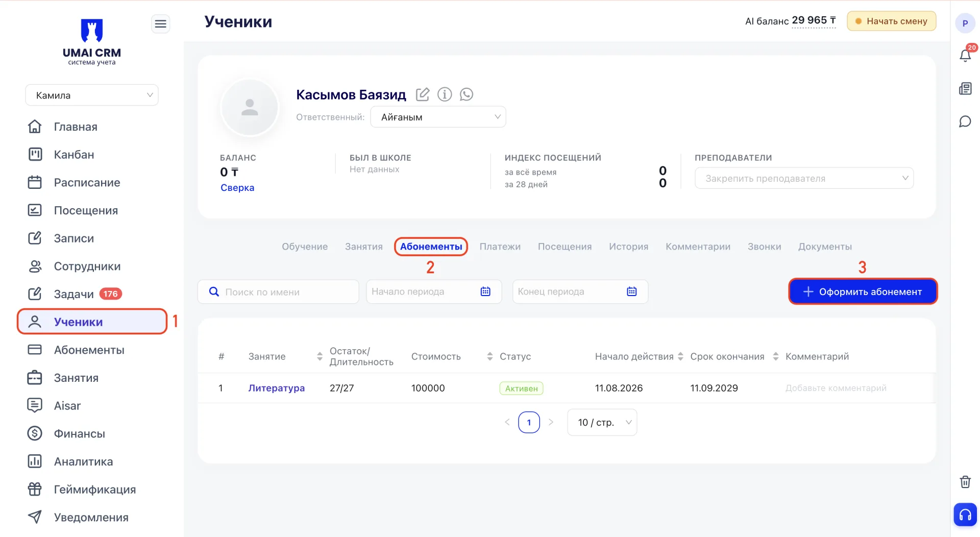Open Сотрудники in sidebar
The height and width of the screenshot is (537, 980).
[92, 266]
